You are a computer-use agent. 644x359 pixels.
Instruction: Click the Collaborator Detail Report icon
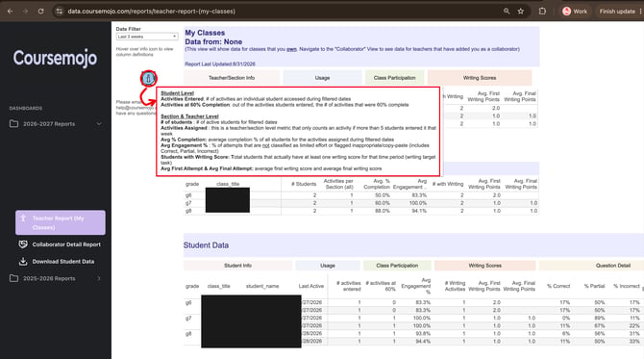23,244
